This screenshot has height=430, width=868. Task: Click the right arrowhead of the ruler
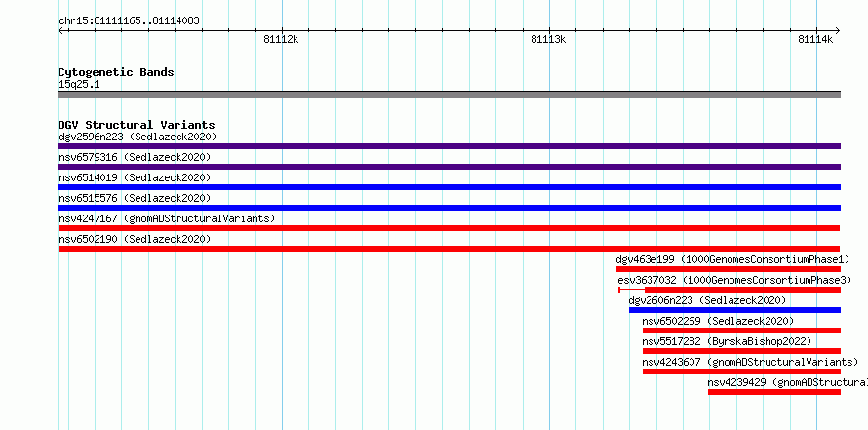click(837, 30)
